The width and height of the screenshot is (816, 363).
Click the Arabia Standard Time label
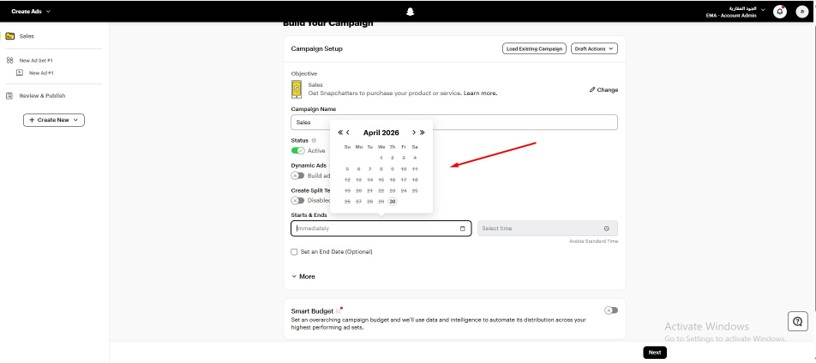coord(593,241)
